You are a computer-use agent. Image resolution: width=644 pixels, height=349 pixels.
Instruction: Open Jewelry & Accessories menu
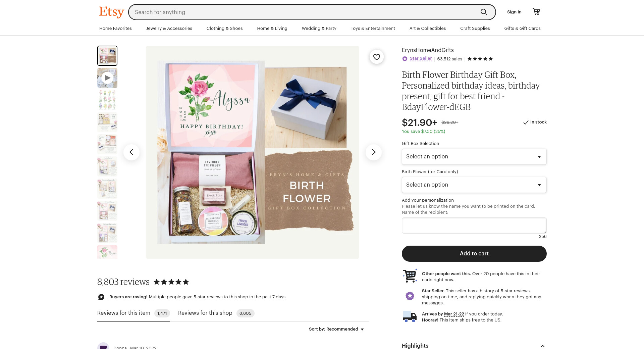tap(169, 29)
